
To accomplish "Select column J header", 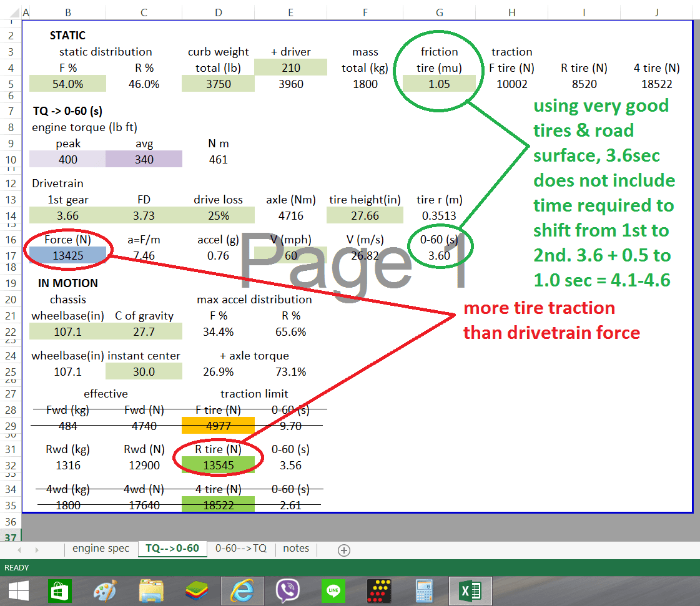I will (x=657, y=12).
